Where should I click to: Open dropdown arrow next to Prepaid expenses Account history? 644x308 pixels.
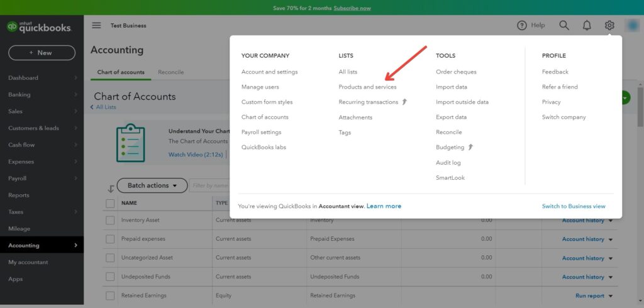611,239
